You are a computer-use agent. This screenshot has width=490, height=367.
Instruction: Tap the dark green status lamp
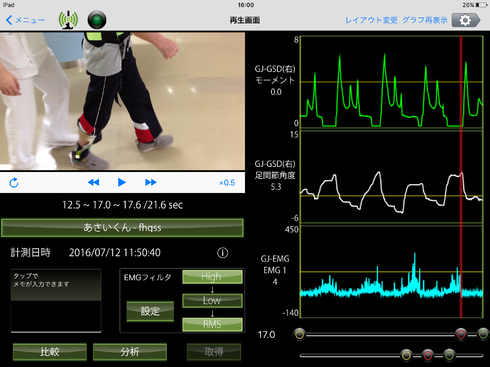point(97,20)
